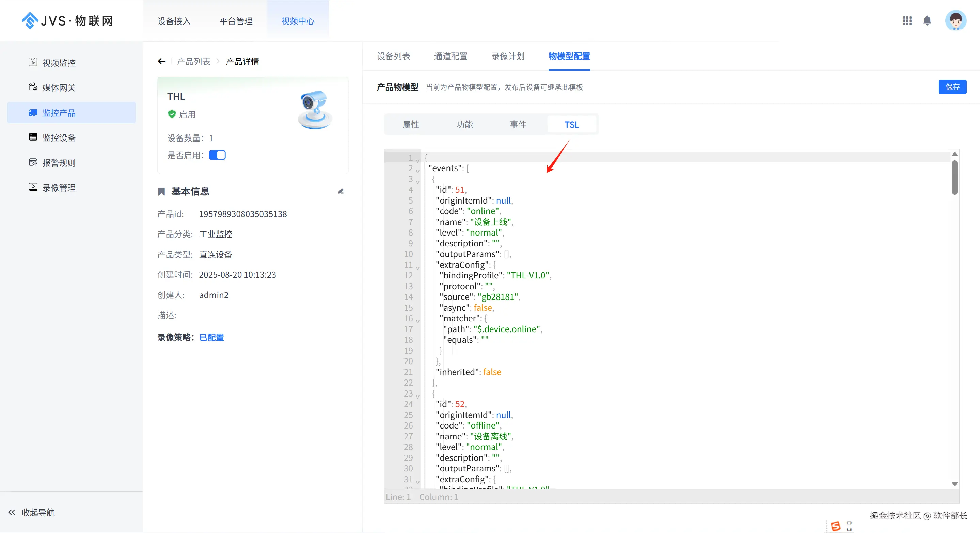Click the video monitoring sidebar icon
The image size is (980, 533).
[33, 62]
